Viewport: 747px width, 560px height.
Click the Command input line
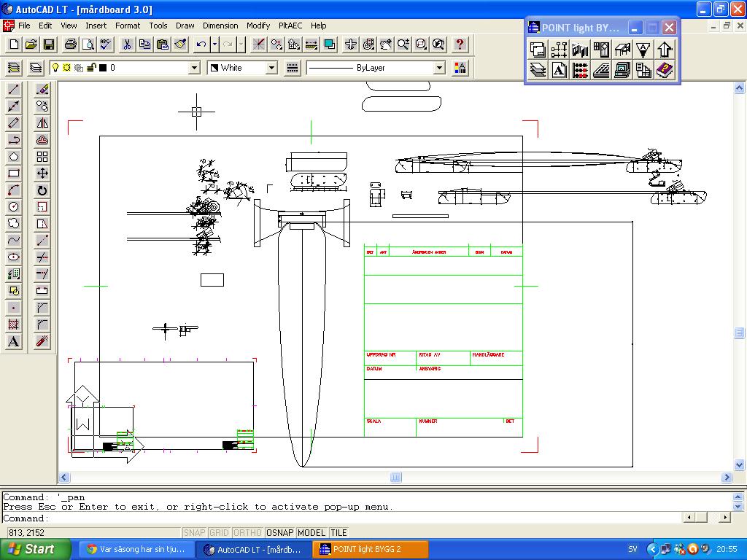[x=365, y=518]
